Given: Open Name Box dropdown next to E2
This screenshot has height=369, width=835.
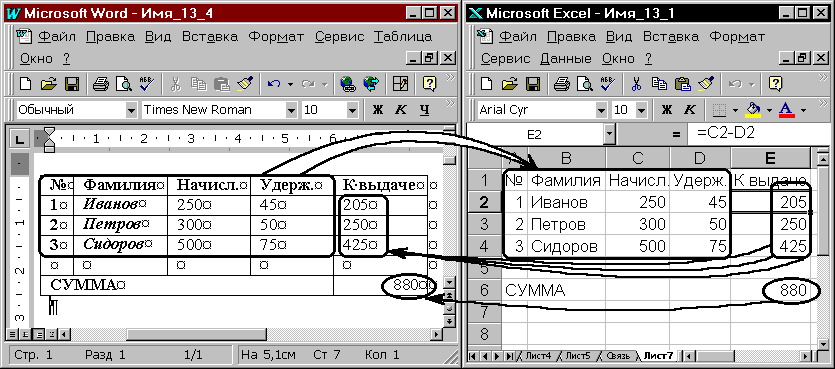Looking at the screenshot, I should point(609,135).
